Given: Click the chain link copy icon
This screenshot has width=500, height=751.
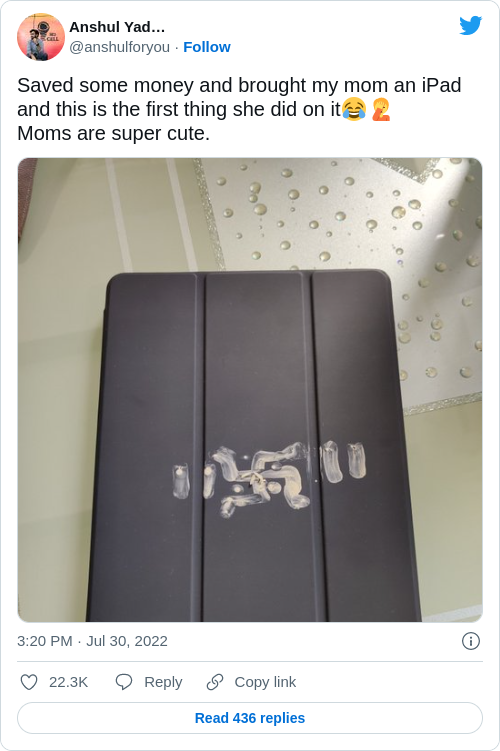Looking at the screenshot, I should click(x=215, y=682).
